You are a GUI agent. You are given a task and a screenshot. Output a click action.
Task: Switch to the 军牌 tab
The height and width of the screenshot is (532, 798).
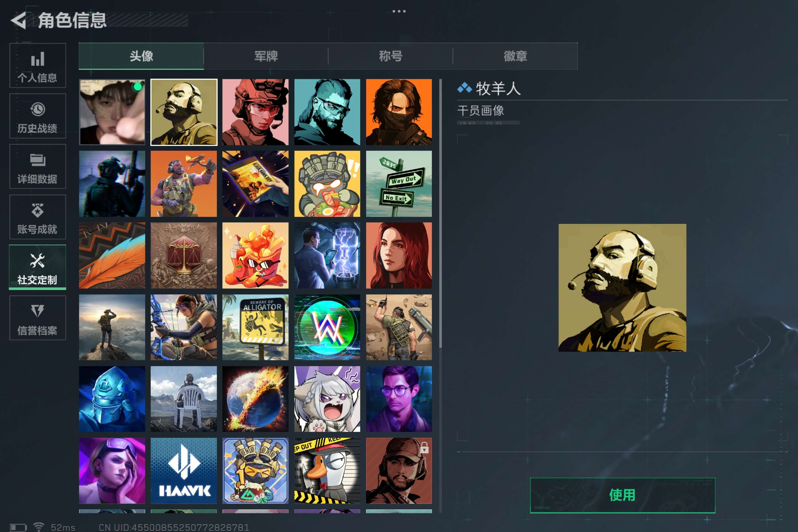(x=266, y=56)
